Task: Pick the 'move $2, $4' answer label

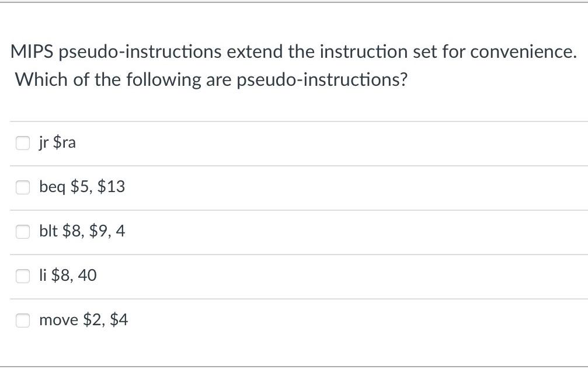Action: click(83, 320)
